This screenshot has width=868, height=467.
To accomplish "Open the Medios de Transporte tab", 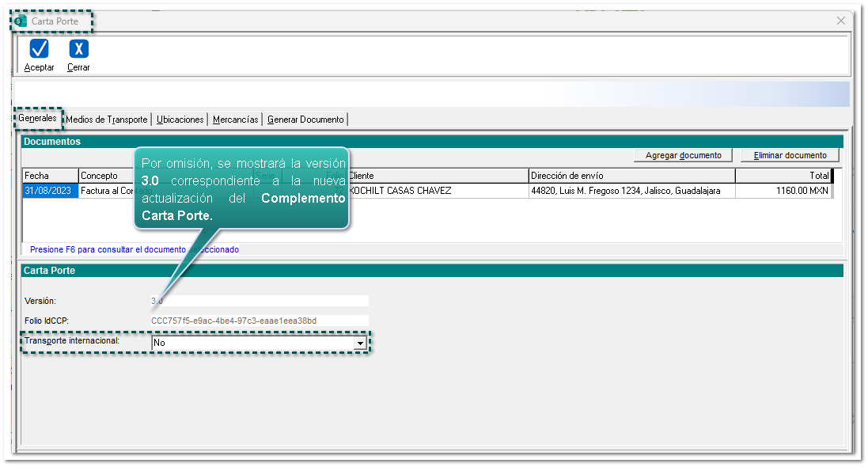I will [107, 120].
